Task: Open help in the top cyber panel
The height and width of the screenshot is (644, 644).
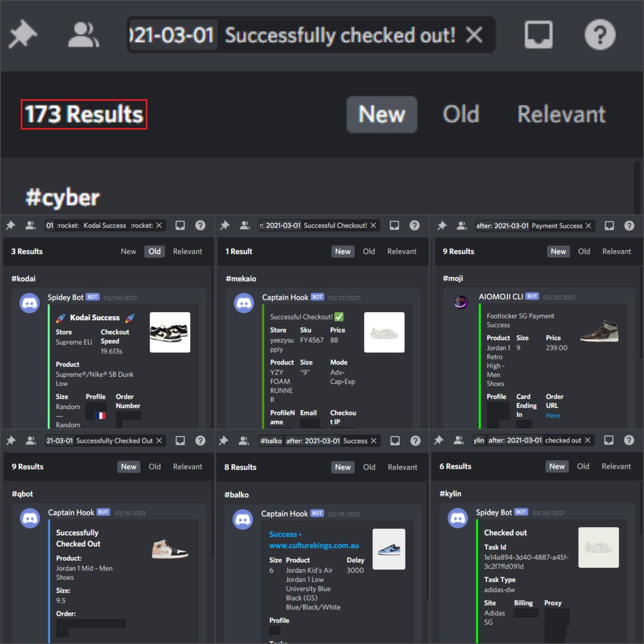Action: coord(599,35)
